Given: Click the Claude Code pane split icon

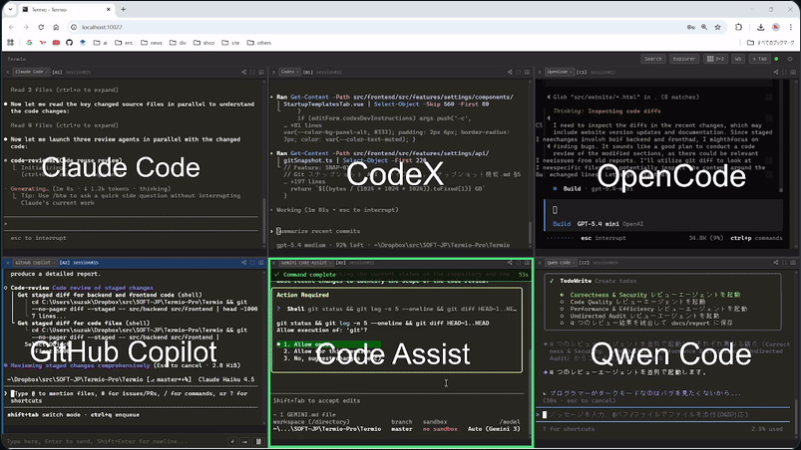Looking at the screenshot, I should [261, 72].
